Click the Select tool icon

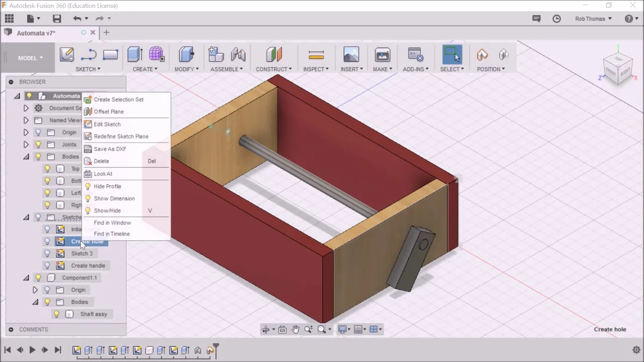(452, 55)
